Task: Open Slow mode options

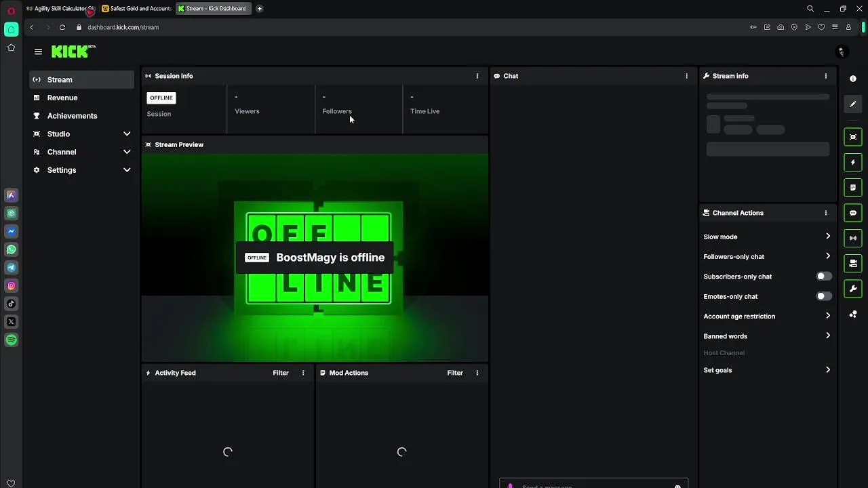Action: point(767,237)
